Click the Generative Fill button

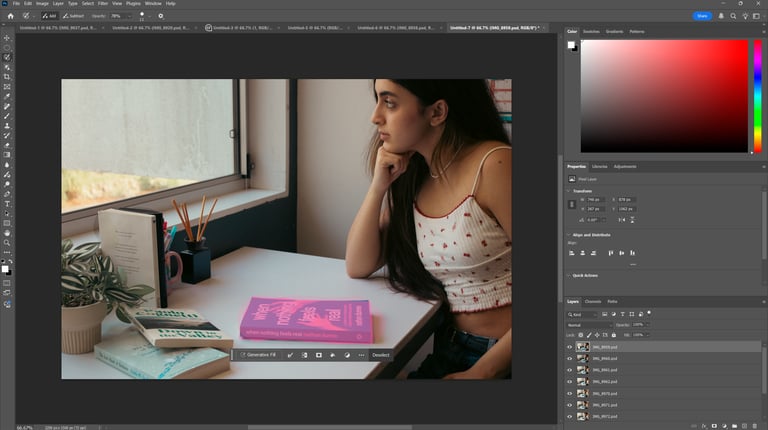pos(258,355)
